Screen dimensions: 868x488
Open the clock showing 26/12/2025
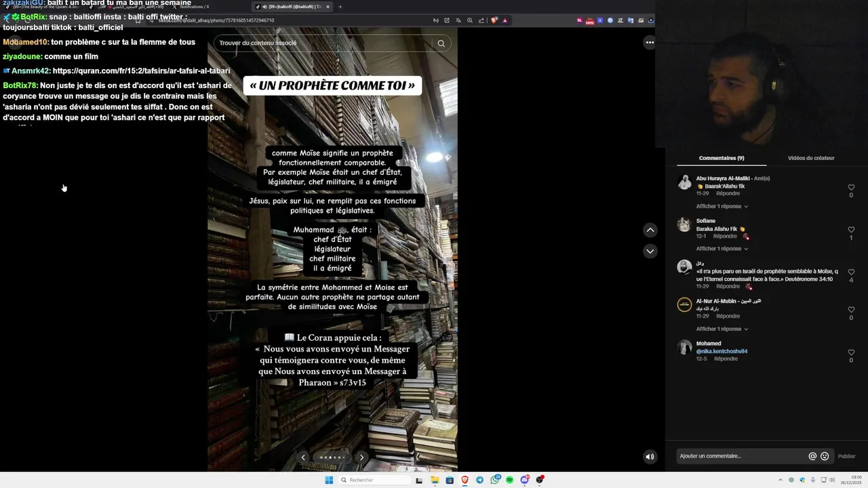tap(852, 480)
